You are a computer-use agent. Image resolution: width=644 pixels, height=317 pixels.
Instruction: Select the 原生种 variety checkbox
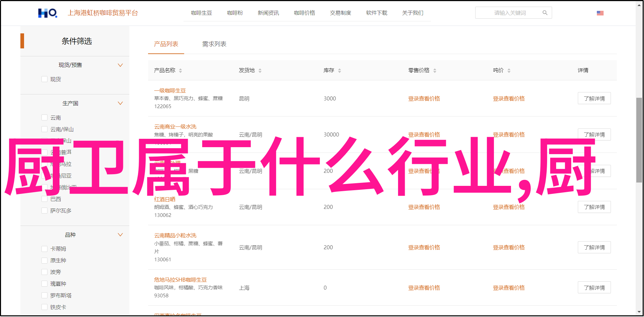(44, 260)
